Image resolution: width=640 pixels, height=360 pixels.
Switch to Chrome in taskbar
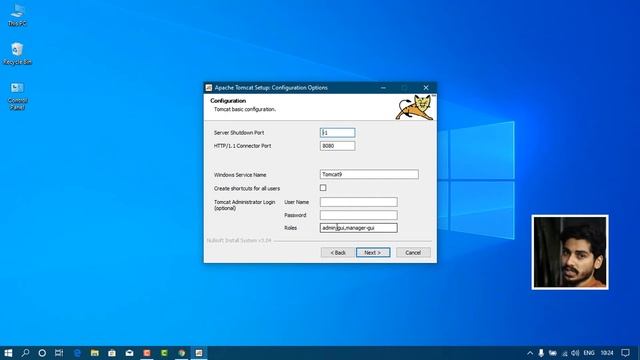pyautogui.click(x=182, y=353)
